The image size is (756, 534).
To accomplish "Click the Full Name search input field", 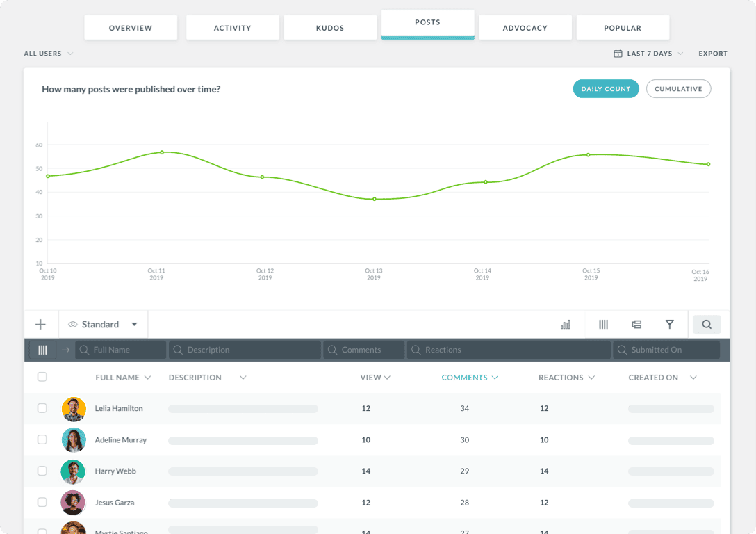I will pyautogui.click(x=120, y=349).
